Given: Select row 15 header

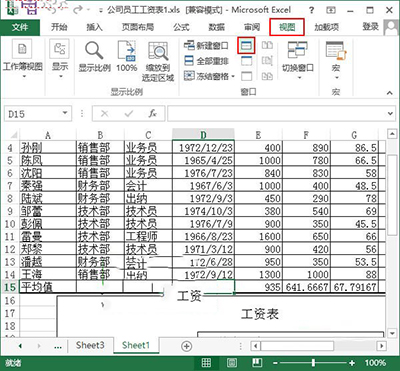Looking at the screenshot, I should [x=10, y=287].
